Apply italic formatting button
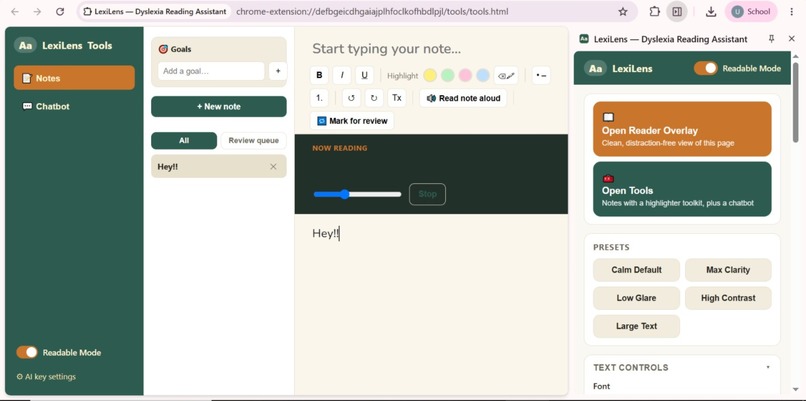The width and height of the screenshot is (806, 401). (x=342, y=76)
